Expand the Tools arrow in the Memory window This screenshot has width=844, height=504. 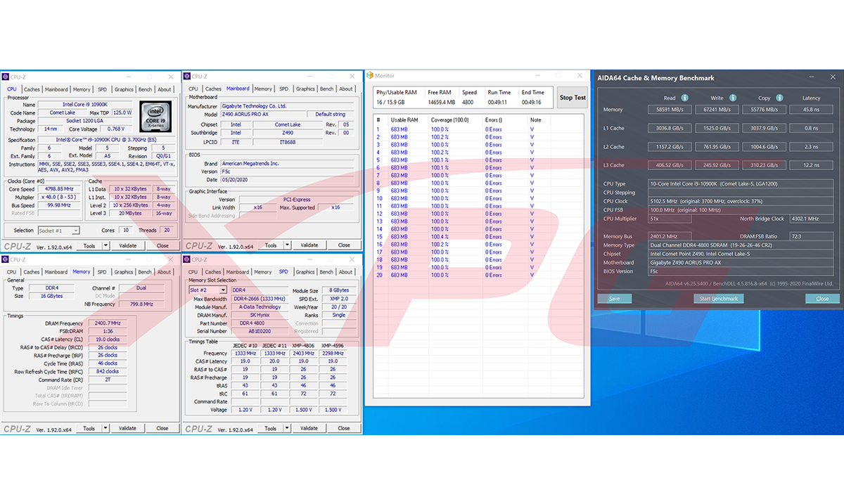click(x=106, y=428)
